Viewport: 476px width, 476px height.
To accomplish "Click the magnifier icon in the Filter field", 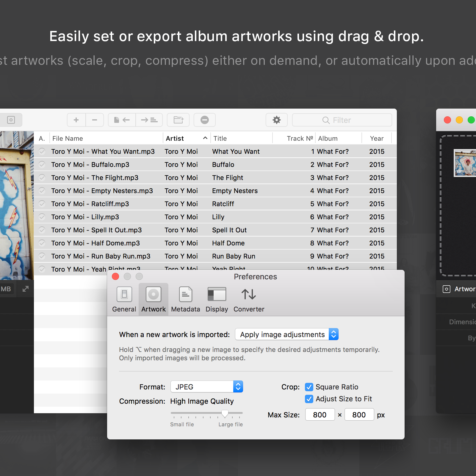I will point(326,120).
